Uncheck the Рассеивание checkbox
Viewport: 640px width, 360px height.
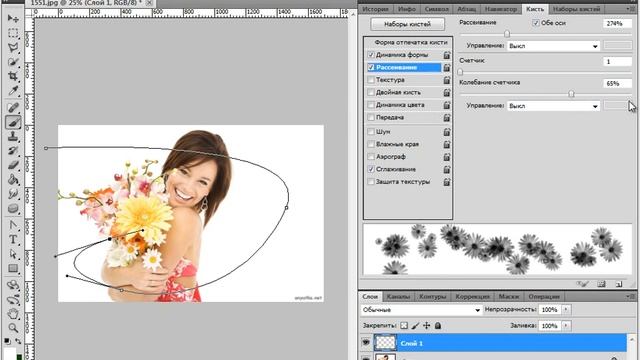point(371,67)
